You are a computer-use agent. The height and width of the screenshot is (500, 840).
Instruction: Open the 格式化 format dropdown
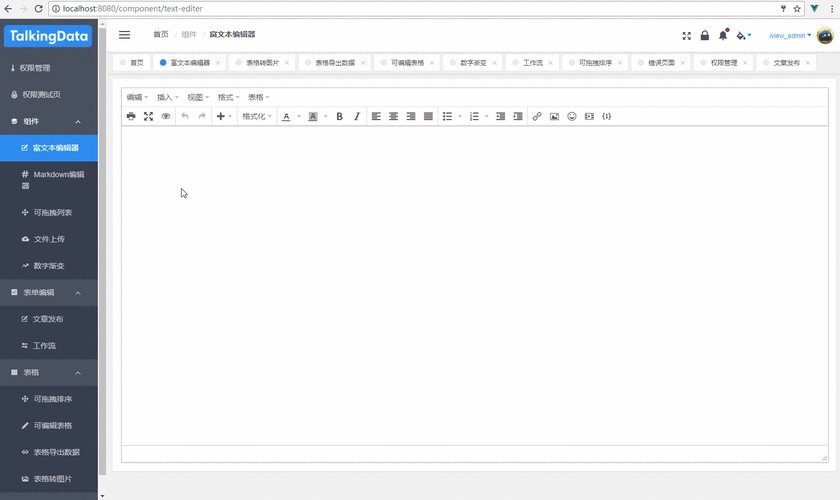coord(257,116)
